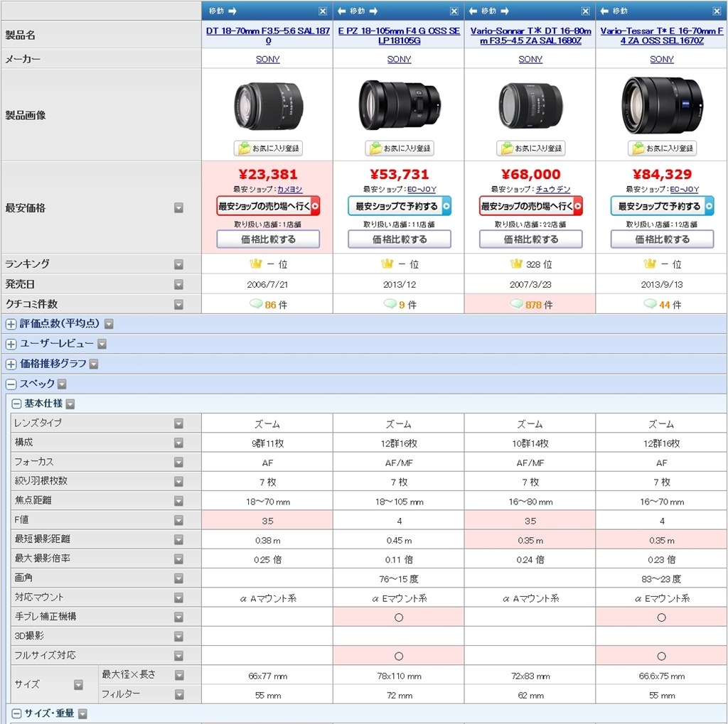The image size is (728, 724).
Task: Expand the 評価点数(平均点) section
Action: pyautogui.click(x=11, y=324)
